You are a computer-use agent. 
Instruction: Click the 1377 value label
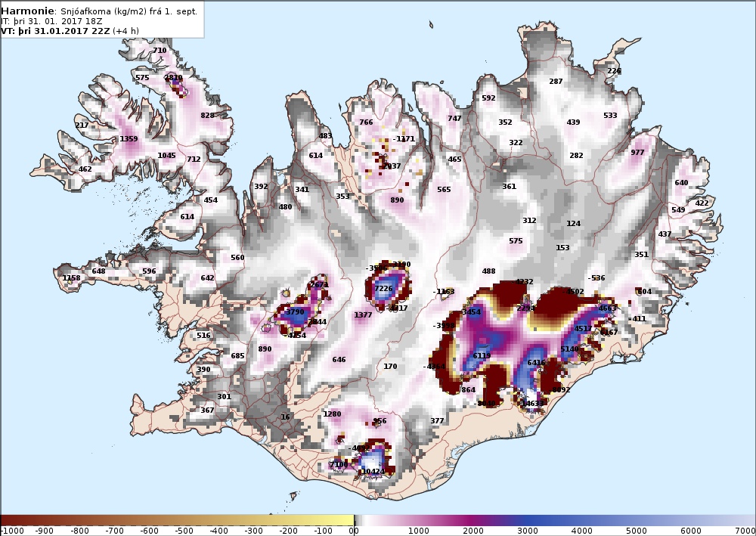click(363, 314)
